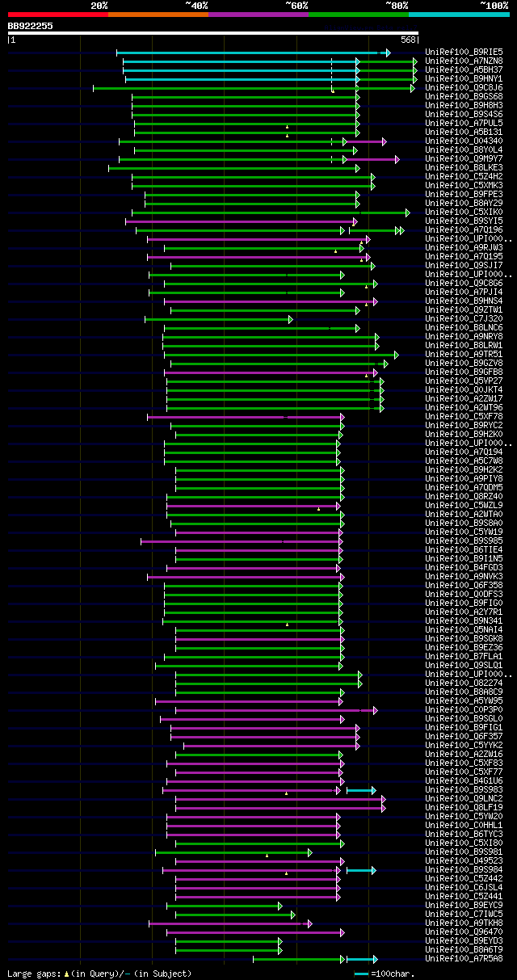Select hit label UniRef100_A7Q194
The width and height of the screenshot is (517, 980).
click(464, 452)
